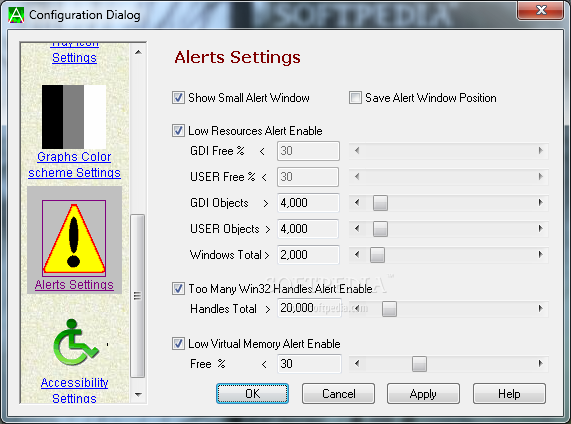
Task: Click the Apply button
Action: [x=423, y=393]
